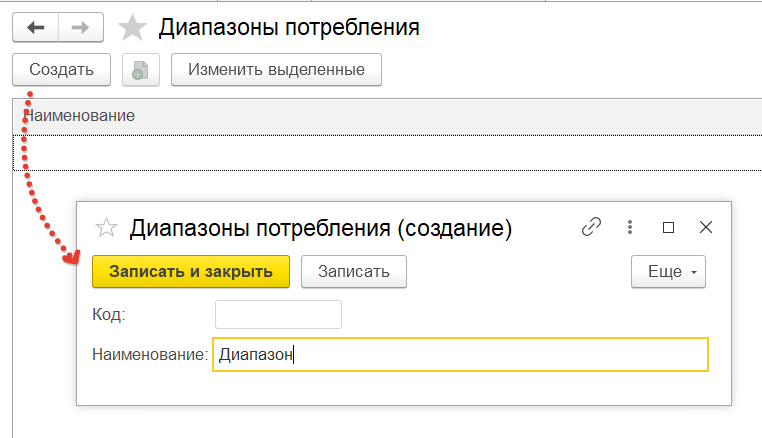Close the Диапазоны потребления (создание) dialog
The image size is (762, 438).
(x=706, y=227)
